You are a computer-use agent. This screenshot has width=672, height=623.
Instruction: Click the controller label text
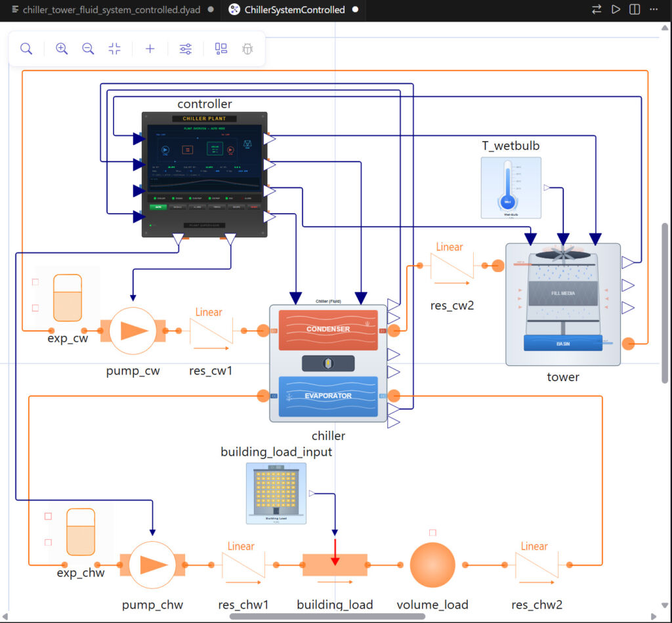click(x=205, y=104)
